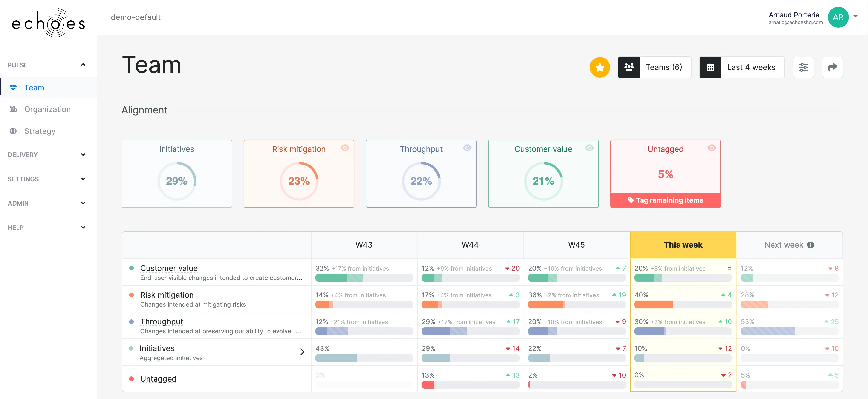Open the Teams (6) selector

(x=655, y=67)
